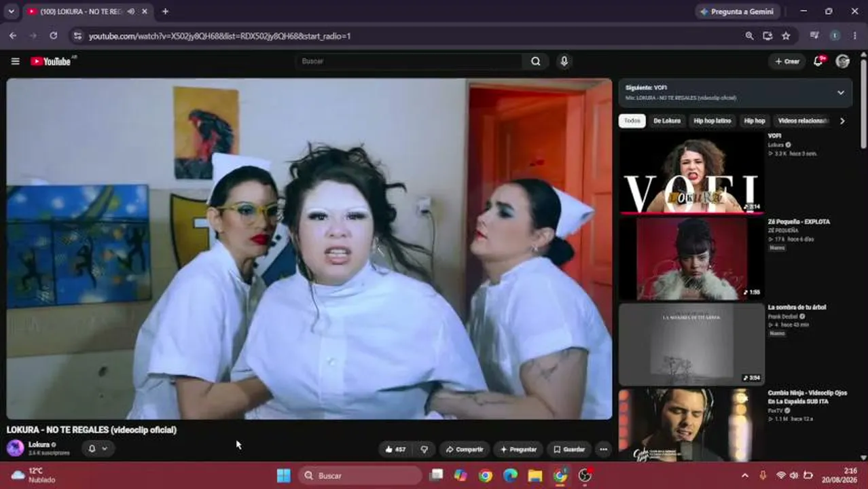Show hidden tray icons chevron
868x489 pixels.
click(744, 475)
